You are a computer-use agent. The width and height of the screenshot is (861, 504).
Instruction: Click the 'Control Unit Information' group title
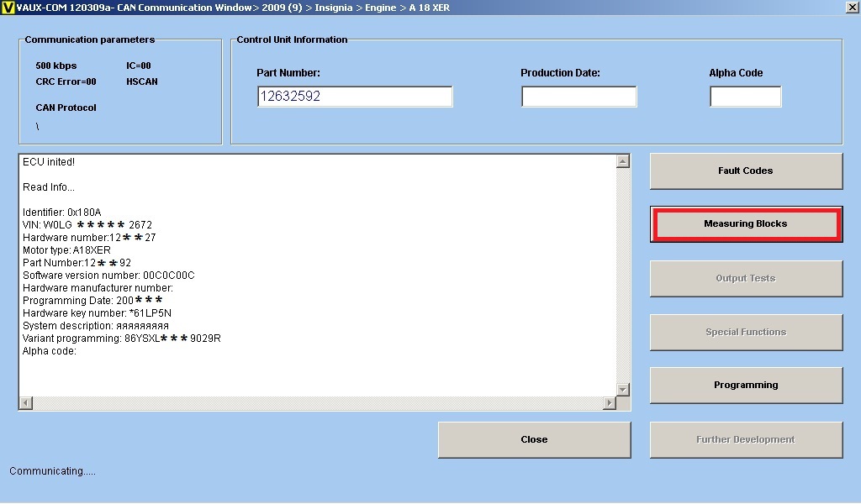click(292, 40)
